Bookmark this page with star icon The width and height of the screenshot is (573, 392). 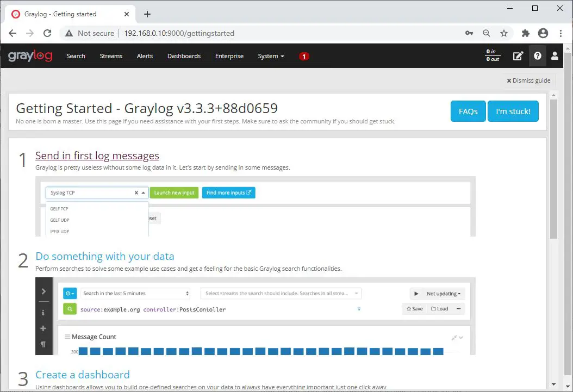[504, 33]
